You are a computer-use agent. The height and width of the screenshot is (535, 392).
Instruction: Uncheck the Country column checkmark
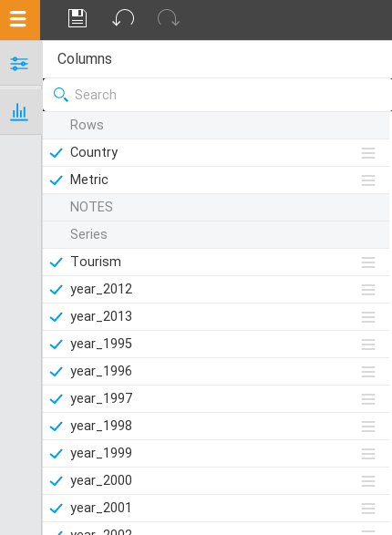point(56,153)
